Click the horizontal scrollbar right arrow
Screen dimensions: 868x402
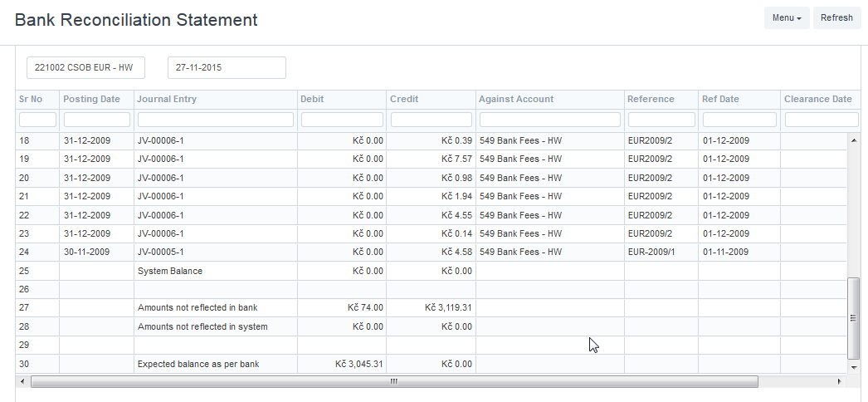coord(839,381)
